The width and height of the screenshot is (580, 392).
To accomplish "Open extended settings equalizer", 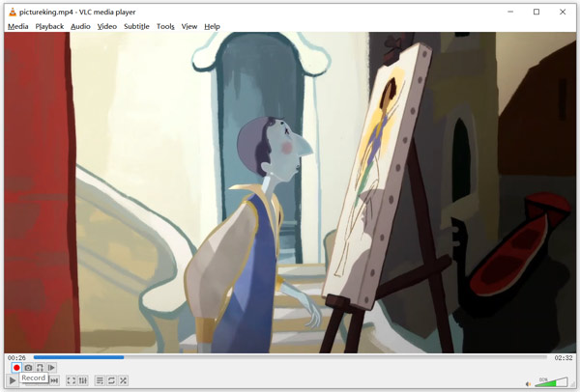I will coord(83,380).
